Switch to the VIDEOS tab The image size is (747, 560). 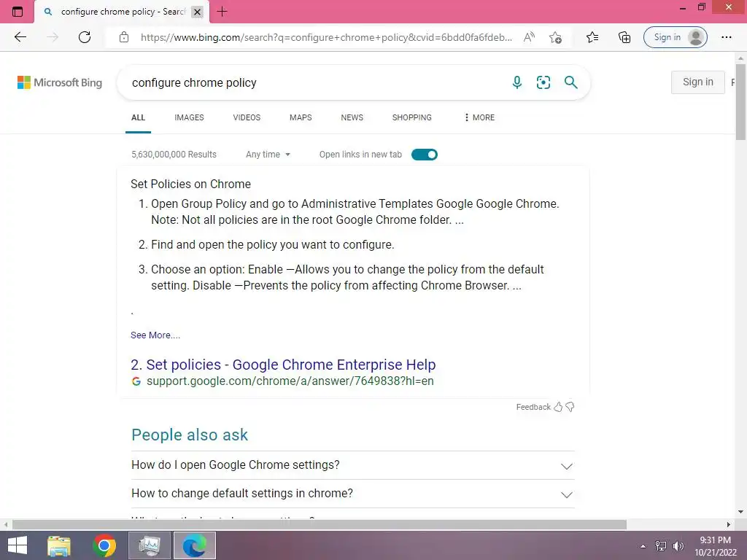pos(247,117)
